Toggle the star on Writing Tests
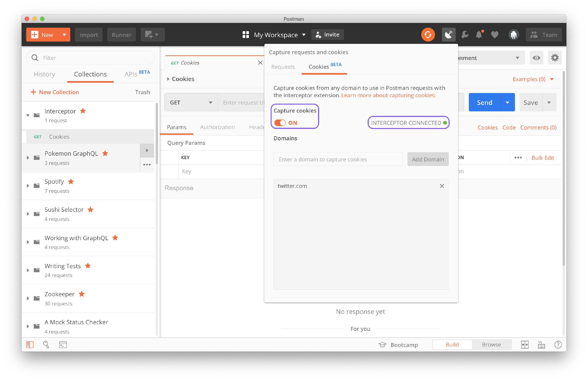588x380 pixels. click(x=88, y=266)
